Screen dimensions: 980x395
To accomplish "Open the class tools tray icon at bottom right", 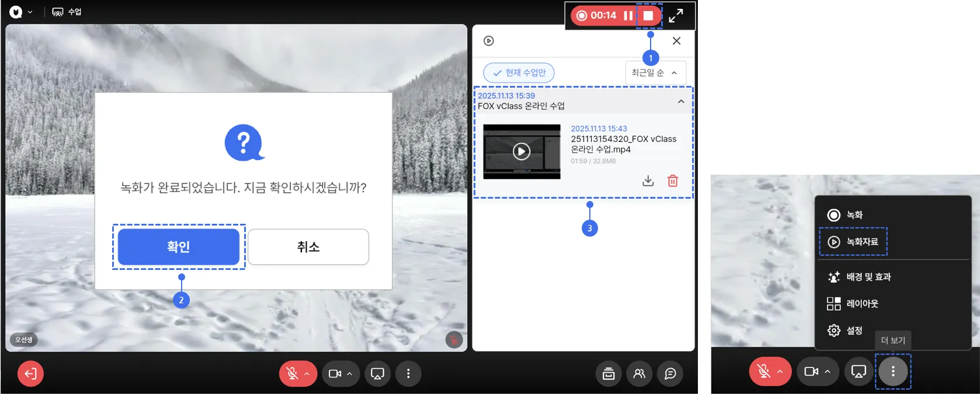I will tap(609, 374).
